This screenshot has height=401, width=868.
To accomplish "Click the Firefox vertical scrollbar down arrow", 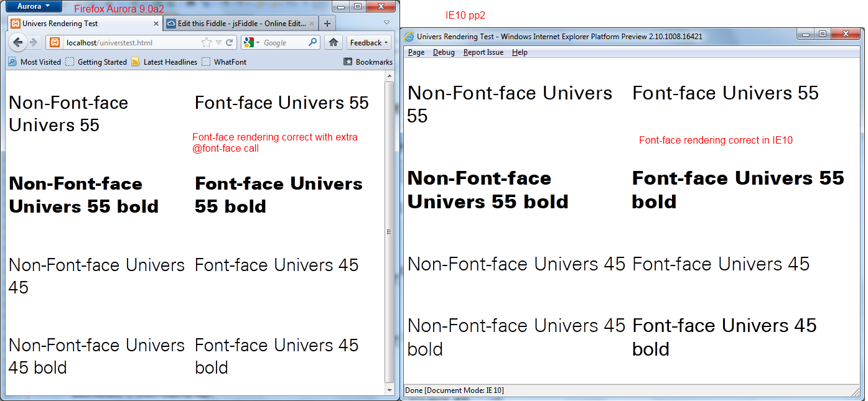I will click(x=390, y=390).
